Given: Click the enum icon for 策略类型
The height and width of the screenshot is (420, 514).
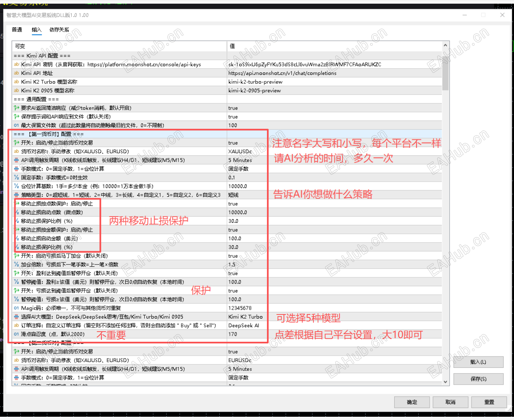Looking at the screenshot, I should [x=16, y=195].
